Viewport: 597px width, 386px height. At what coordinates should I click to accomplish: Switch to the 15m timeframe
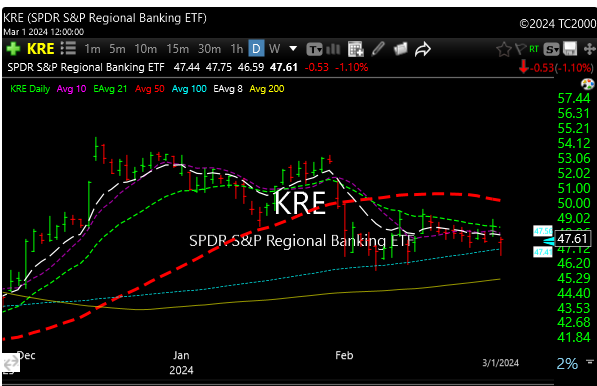pyautogui.click(x=177, y=49)
